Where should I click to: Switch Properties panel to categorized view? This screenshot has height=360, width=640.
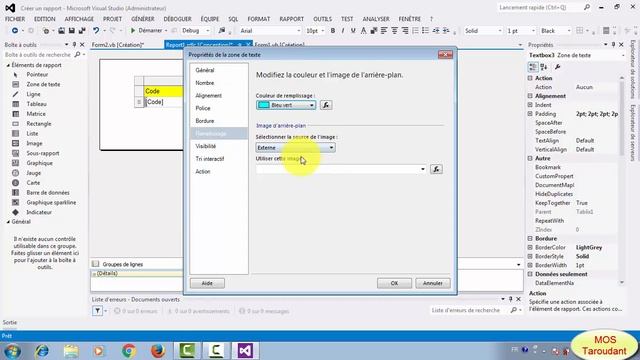533,67
